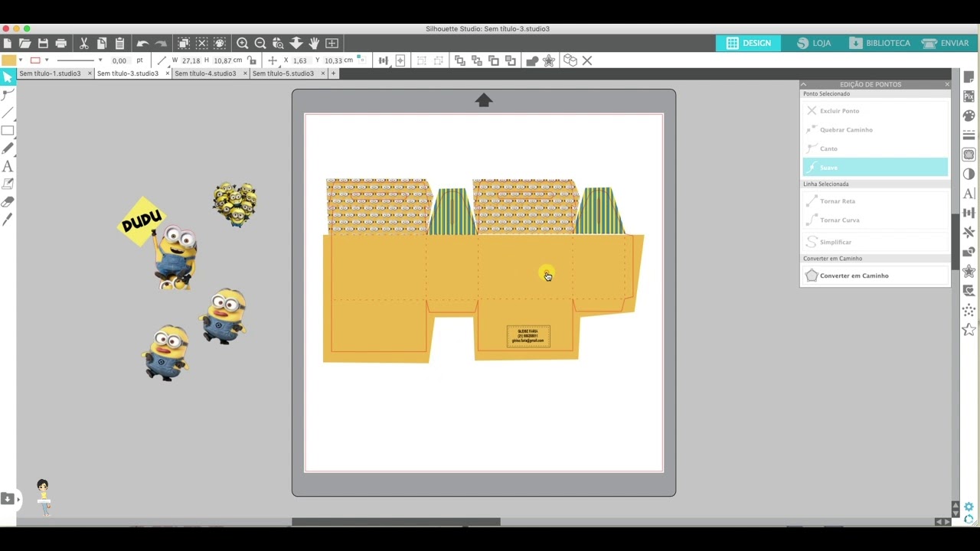Click the Cut scissors icon
The image size is (980, 551).
click(x=83, y=44)
